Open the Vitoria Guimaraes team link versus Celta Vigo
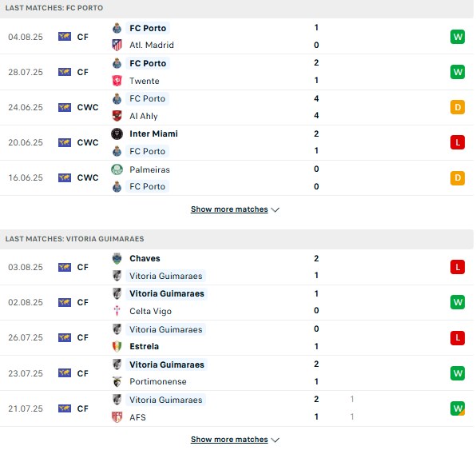Screen dimensions: 476x450 pos(167,294)
